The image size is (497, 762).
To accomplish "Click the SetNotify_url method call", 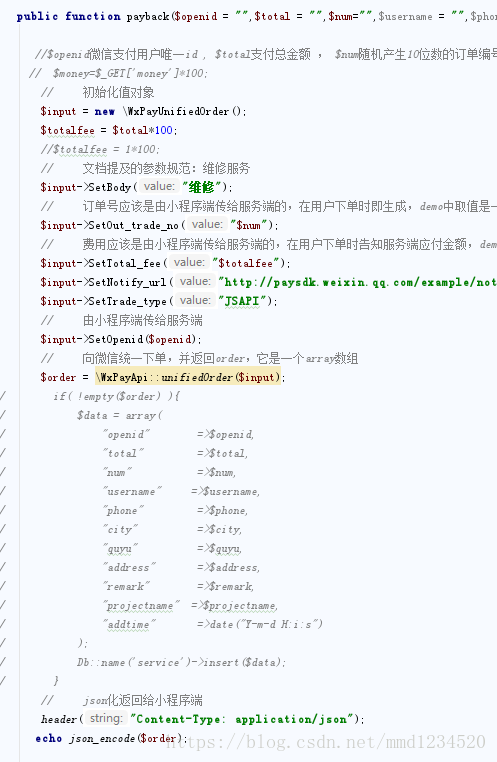I will click(127, 282).
